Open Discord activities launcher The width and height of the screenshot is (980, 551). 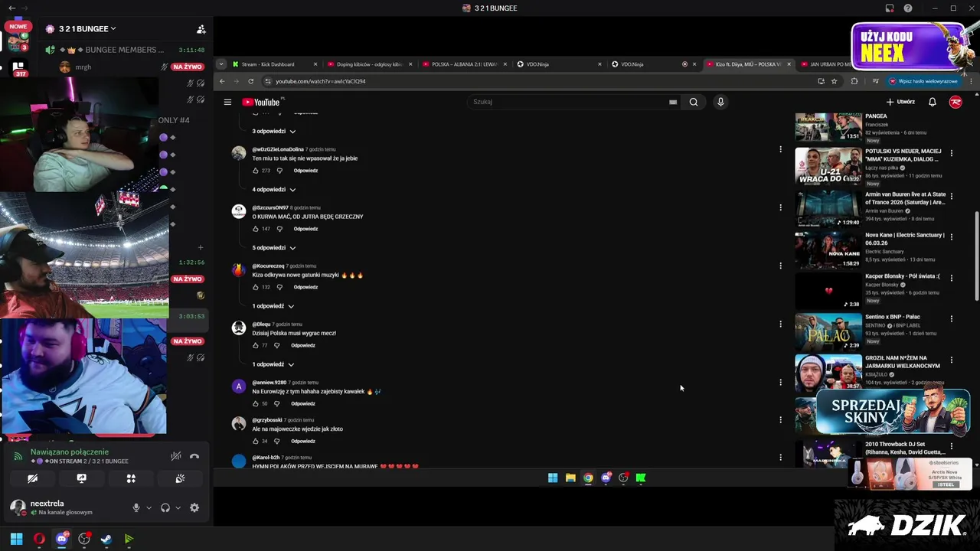point(131,478)
